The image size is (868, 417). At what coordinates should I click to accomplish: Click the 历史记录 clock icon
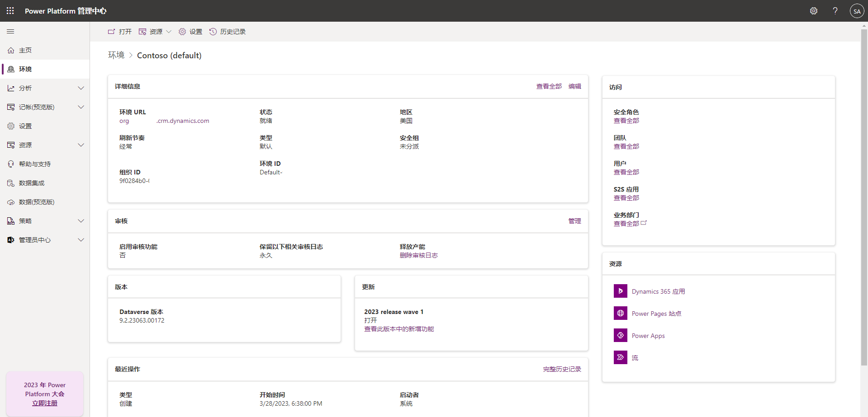[213, 32]
